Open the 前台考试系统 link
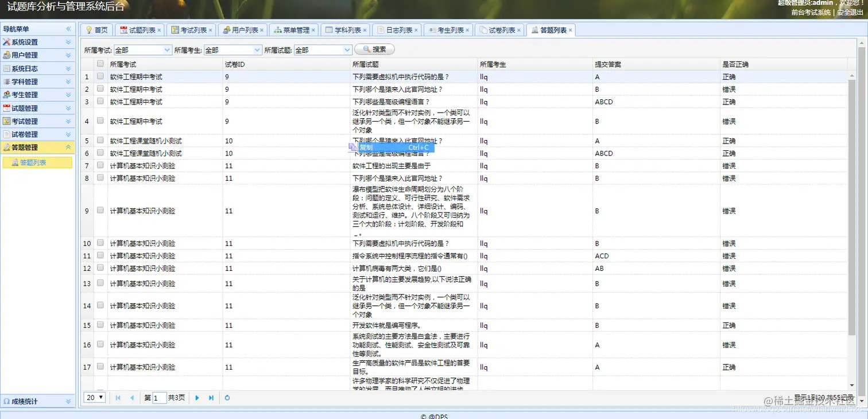 coord(811,12)
